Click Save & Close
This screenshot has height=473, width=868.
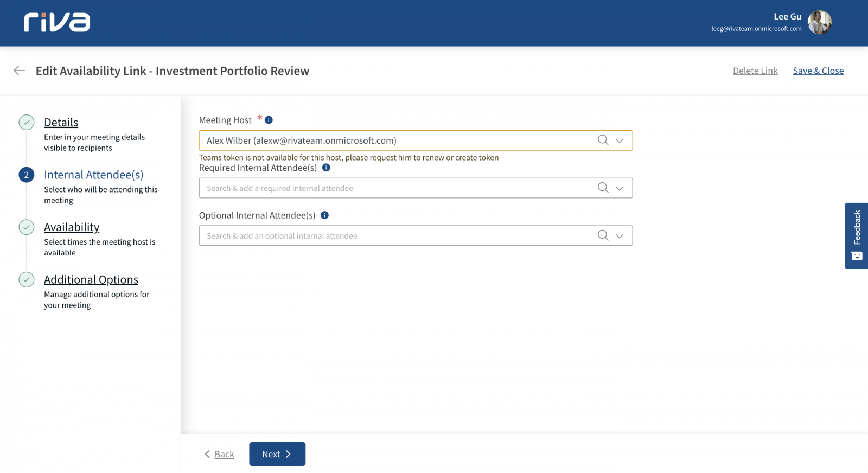(818, 71)
